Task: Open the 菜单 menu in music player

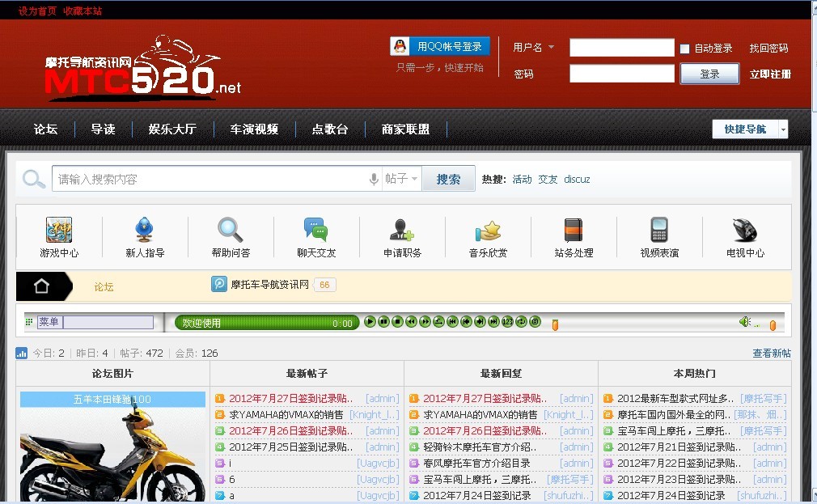Action: 49,322
